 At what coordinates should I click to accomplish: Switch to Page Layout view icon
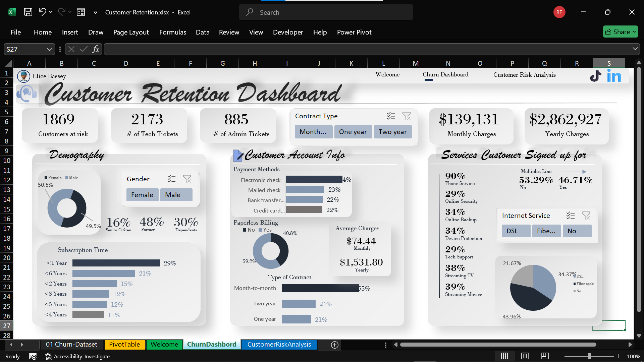(x=525, y=356)
